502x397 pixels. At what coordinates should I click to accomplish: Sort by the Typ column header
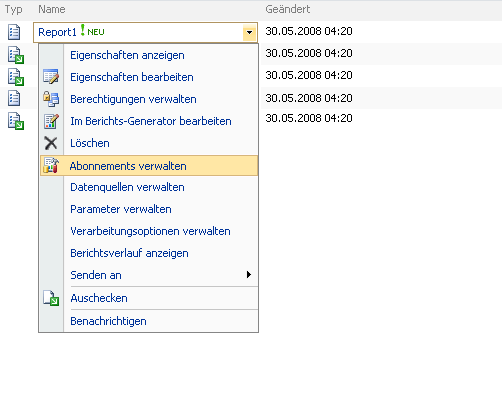[x=13, y=10]
